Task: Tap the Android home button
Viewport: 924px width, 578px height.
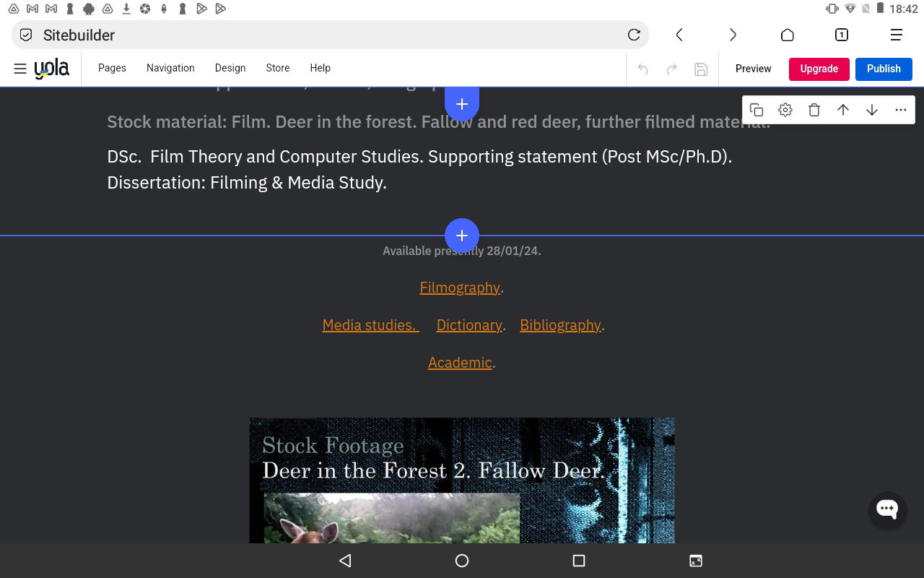Action: [x=462, y=561]
